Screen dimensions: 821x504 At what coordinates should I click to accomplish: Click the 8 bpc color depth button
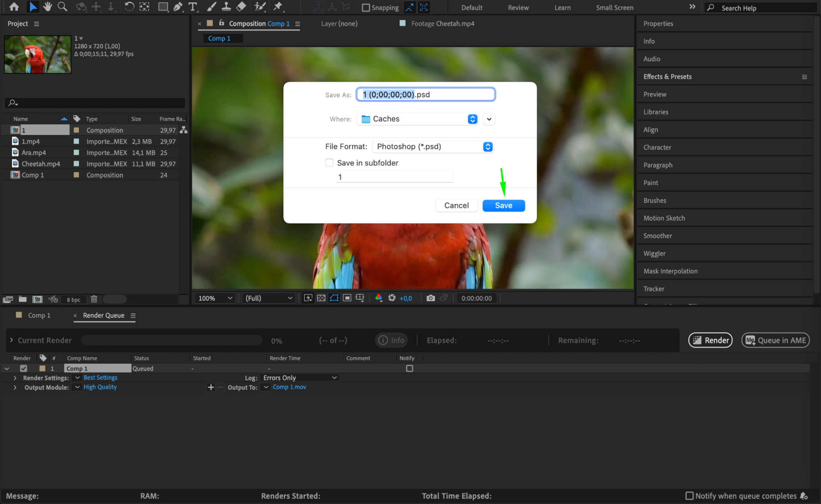coord(74,299)
